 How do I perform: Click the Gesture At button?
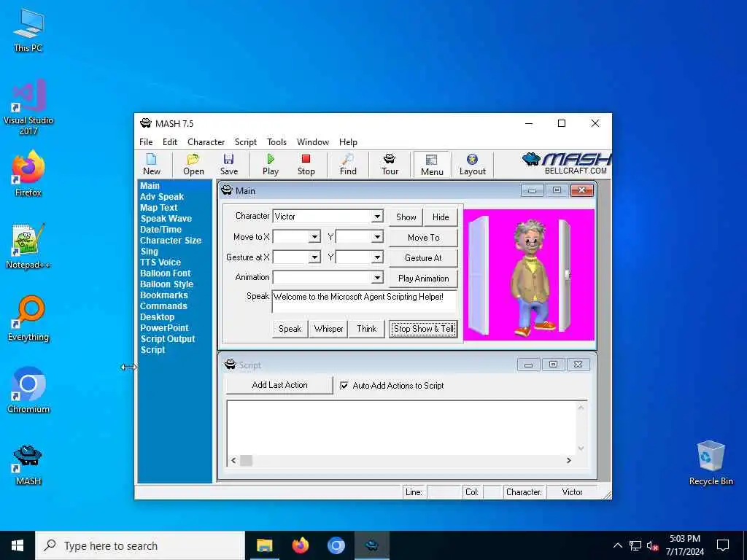(424, 258)
